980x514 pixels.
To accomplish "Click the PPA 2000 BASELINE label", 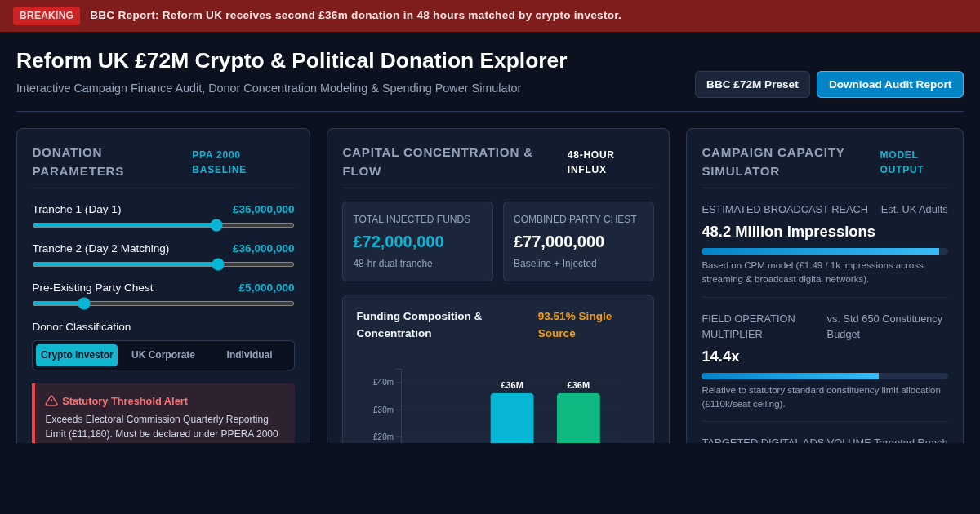I will coord(219,162).
